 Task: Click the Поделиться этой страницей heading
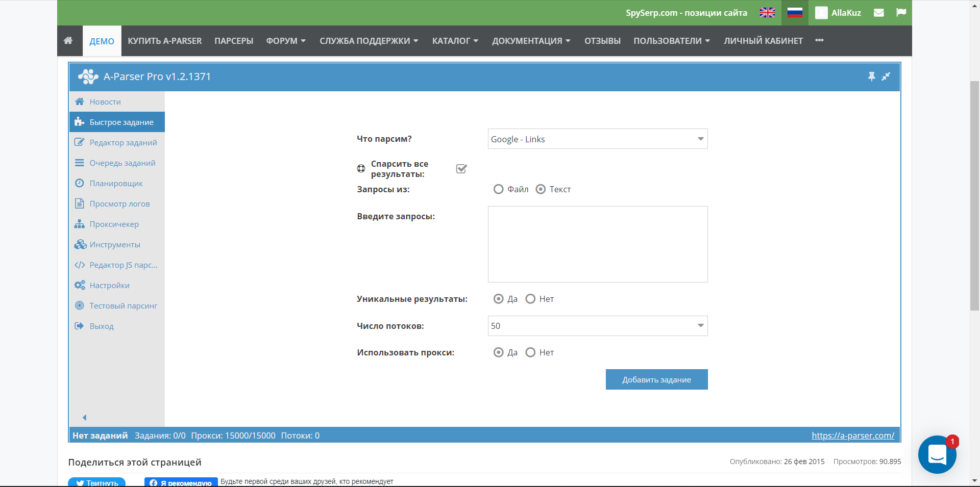click(135, 463)
